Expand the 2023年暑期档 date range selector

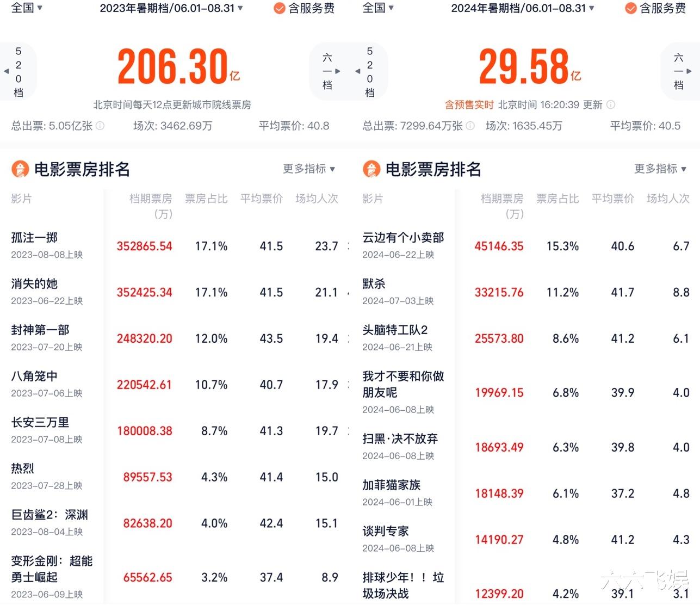click(171, 8)
